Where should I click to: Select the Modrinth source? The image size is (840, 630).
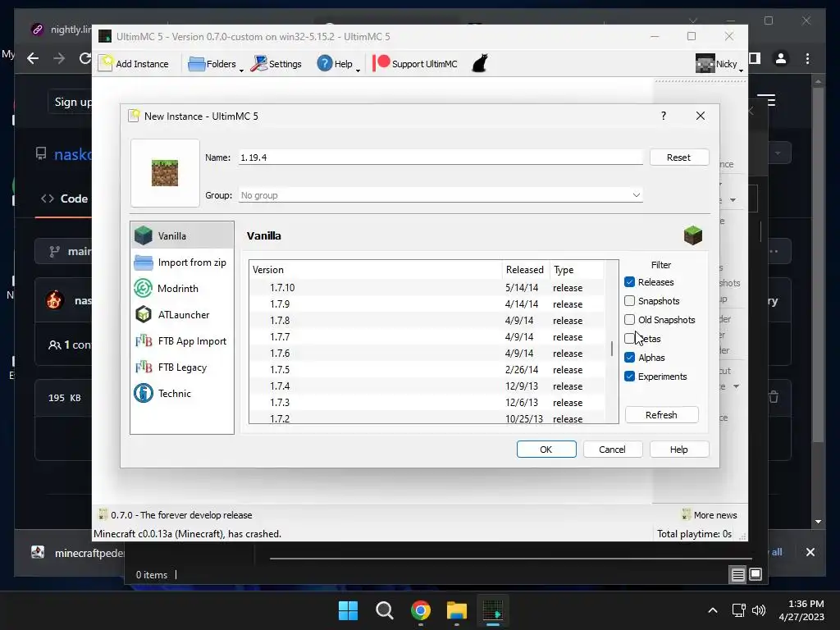tap(182, 288)
